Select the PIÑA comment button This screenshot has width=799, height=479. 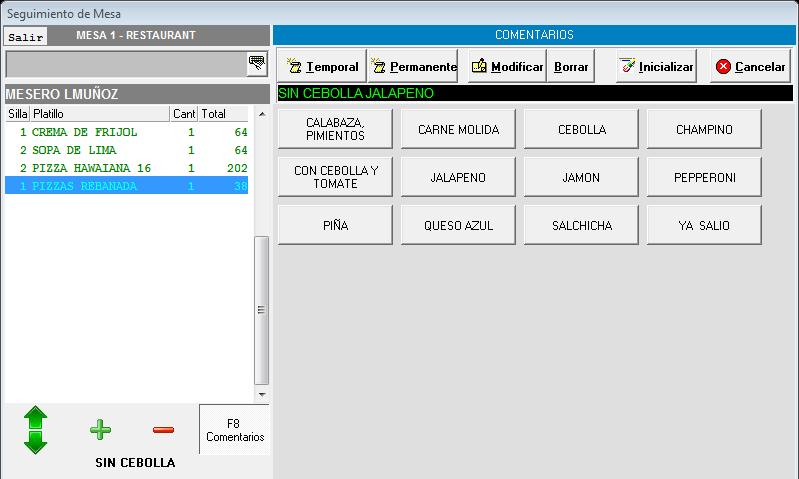point(335,225)
